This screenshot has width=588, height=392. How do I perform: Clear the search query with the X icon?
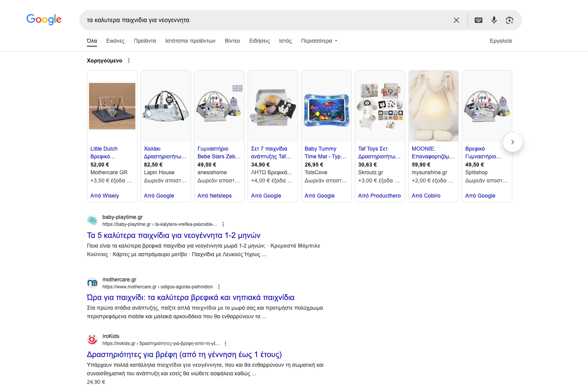coord(456,20)
